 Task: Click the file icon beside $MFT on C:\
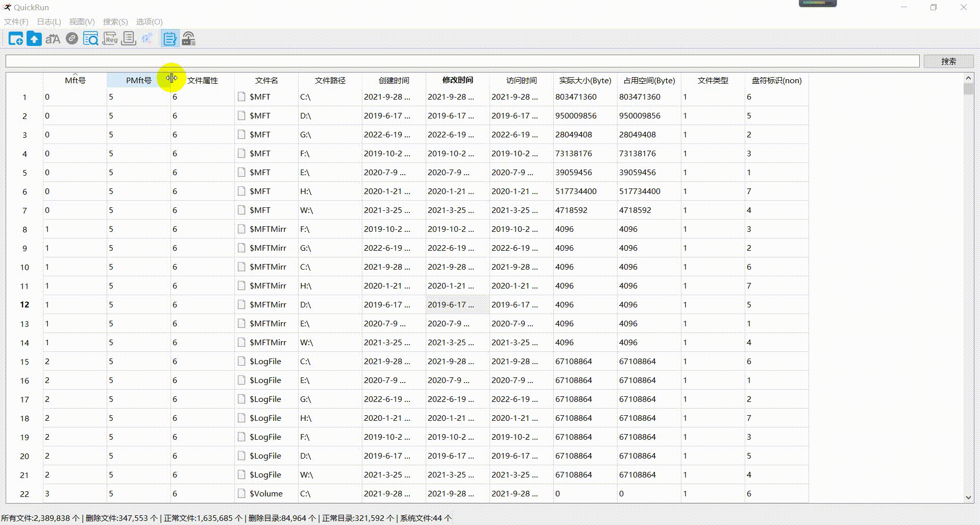pos(241,97)
